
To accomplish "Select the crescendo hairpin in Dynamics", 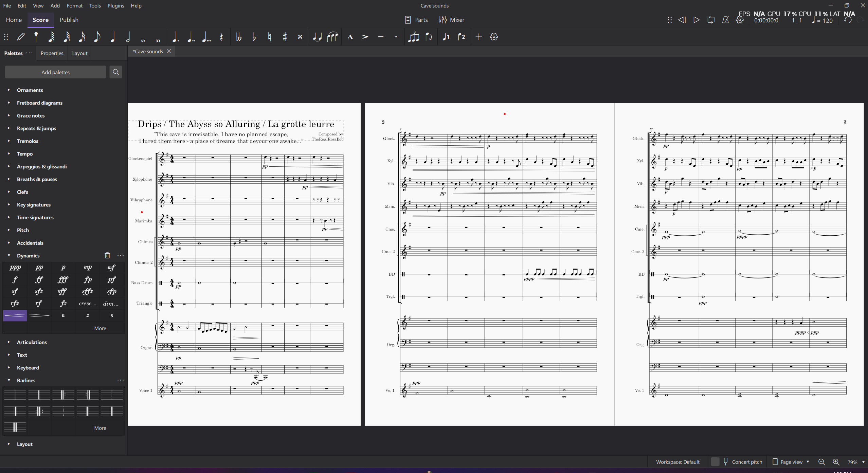I will click(15, 316).
